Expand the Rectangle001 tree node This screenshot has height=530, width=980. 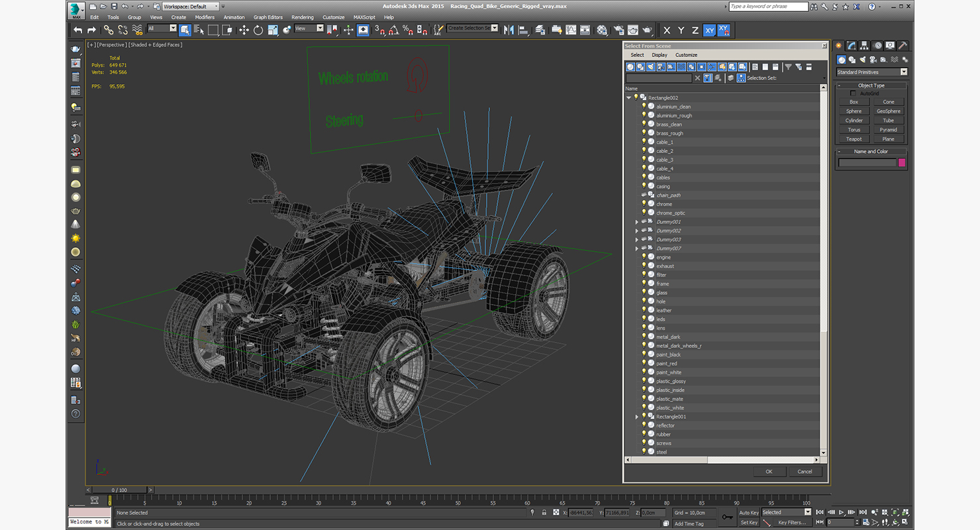(637, 417)
